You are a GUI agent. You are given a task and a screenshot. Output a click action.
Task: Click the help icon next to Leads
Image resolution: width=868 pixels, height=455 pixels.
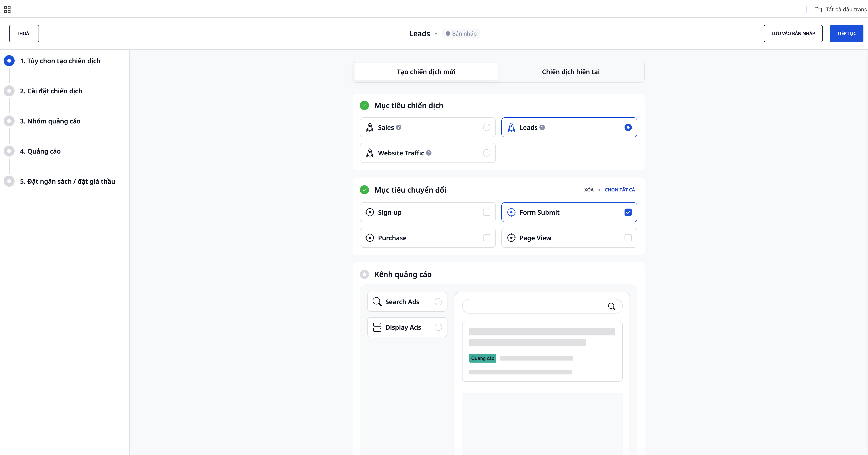click(542, 127)
